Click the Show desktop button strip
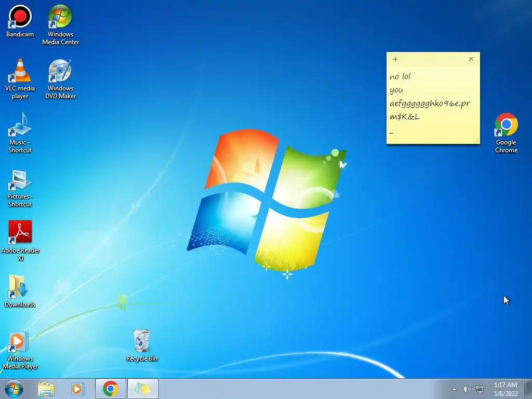The width and height of the screenshot is (532, 399). (x=528, y=389)
